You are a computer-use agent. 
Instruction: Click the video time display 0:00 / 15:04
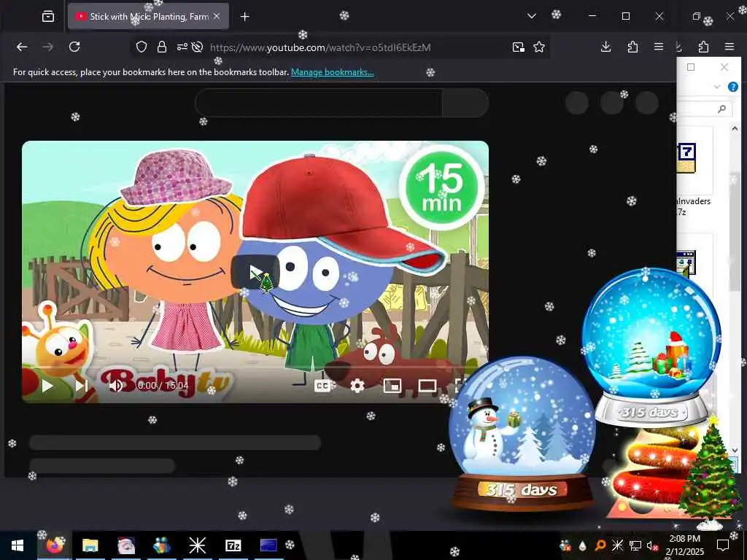tap(163, 386)
